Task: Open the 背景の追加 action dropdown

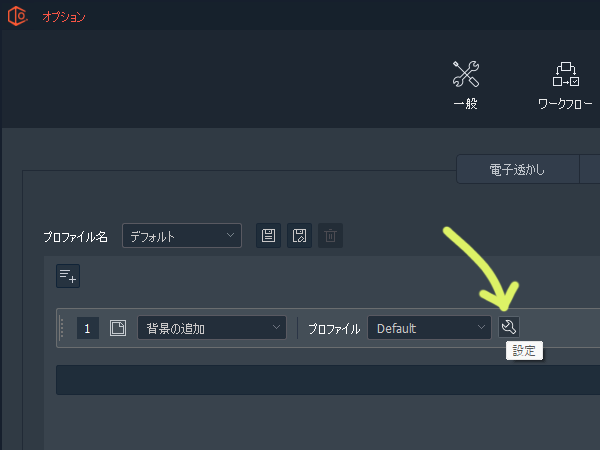Action: (212, 328)
